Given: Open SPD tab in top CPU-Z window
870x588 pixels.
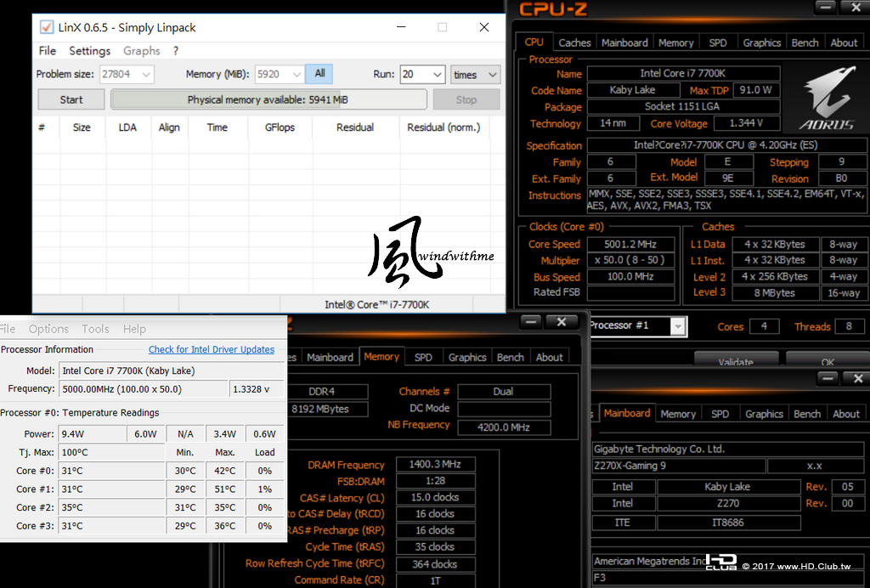Looking at the screenshot, I should (x=717, y=42).
